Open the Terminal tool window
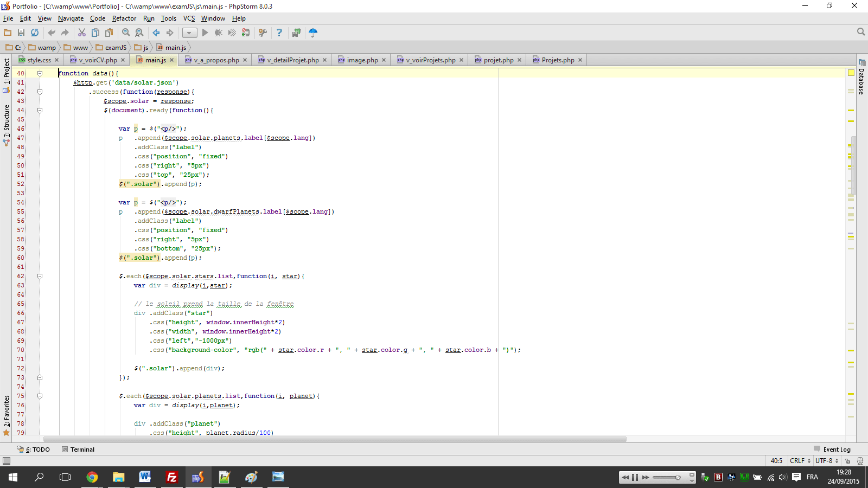 click(82, 450)
